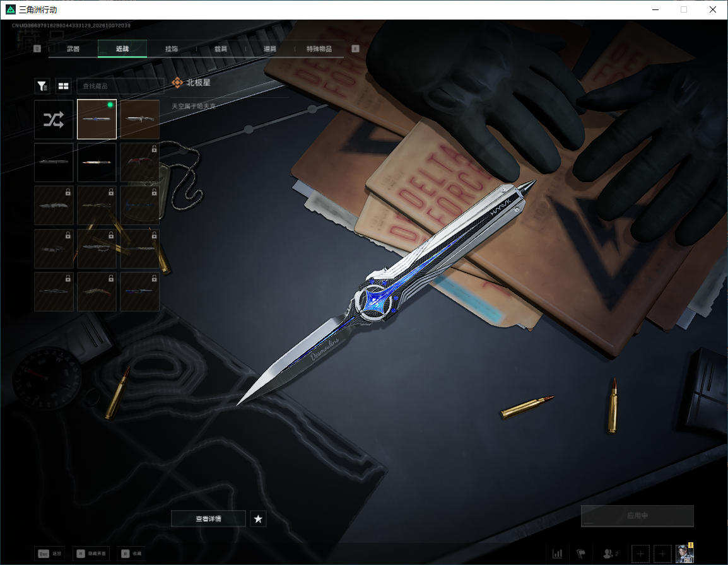The image size is (728, 565).
Task: Click the 查看详情 button
Action: [208, 518]
